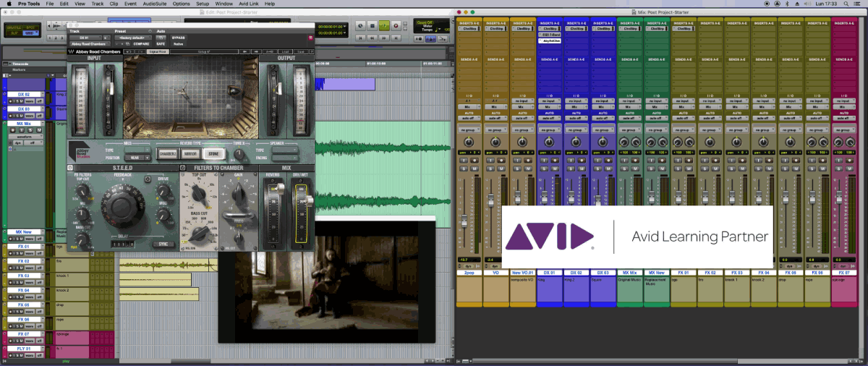The image size is (868, 366).
Task: Open the Setup menu
Action: tap(202, 4)
